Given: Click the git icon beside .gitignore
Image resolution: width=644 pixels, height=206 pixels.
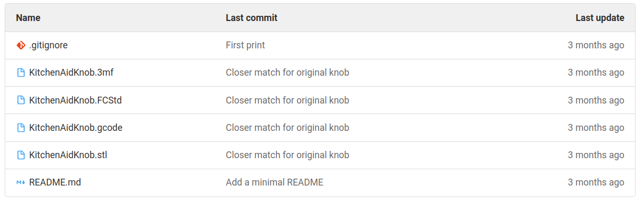Looking at the screenshot, I should [x=21, y=45].
